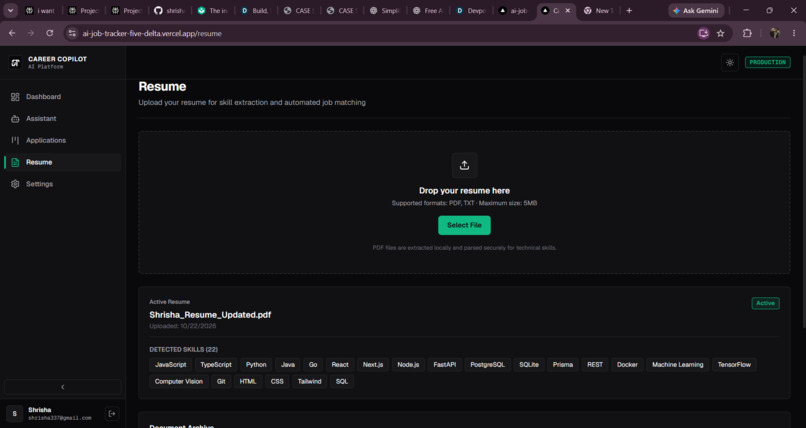This screenshot has width=806, height=428.
Task: View site information icon in address bar
Action: click(x=72, y=33)
